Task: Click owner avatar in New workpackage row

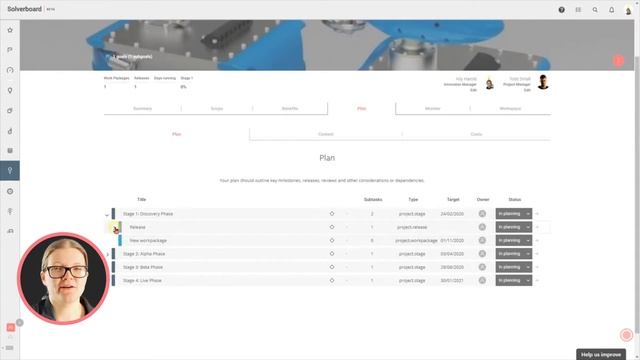Action: 482,240
